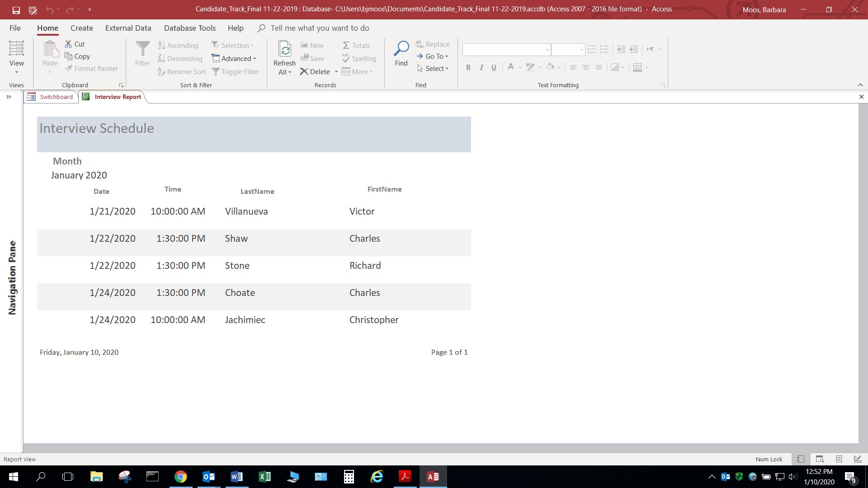Open Excel from the taskbar
Screen dimensions: 868x488
click(x=265, y=477)
